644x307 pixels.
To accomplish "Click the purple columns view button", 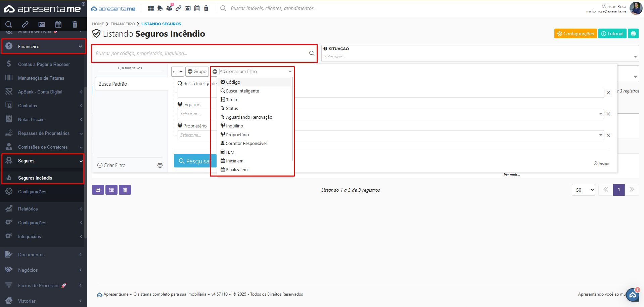I will click(x=111, y=190).
